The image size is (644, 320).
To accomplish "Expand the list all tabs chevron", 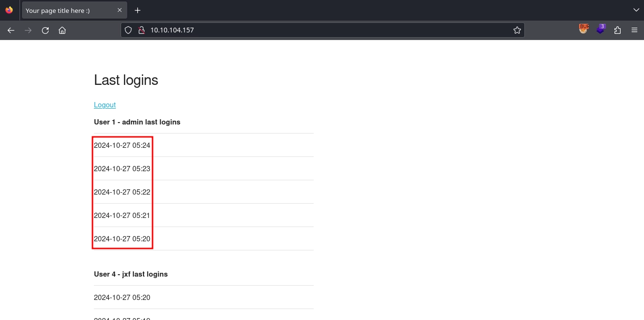I will [636, 10].
